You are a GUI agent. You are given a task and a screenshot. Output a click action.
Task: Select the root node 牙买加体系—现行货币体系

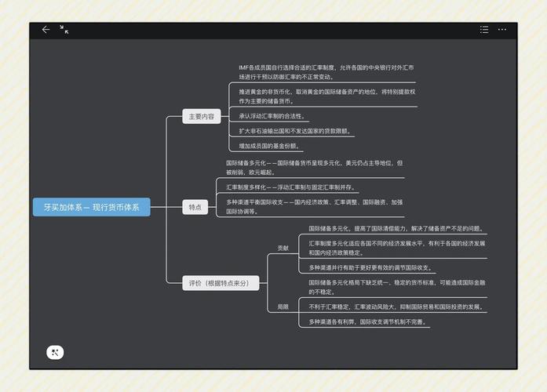[x=91, y=208]
